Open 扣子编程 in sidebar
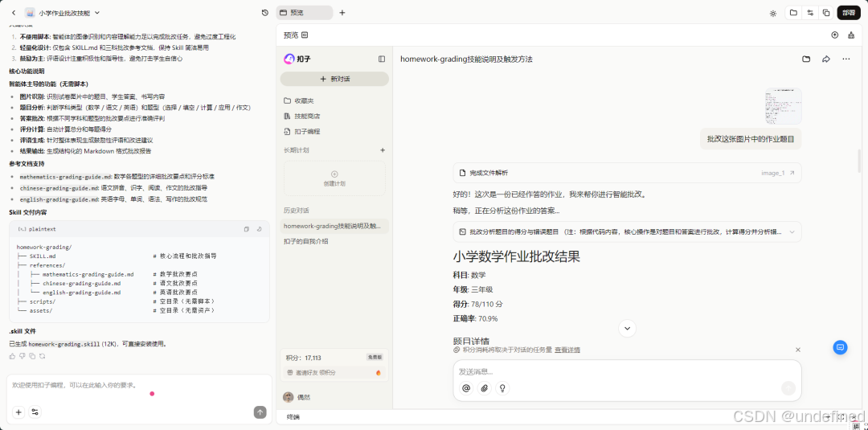The width and height of the screenshot is (868, 430). click(x=301, y=132)
